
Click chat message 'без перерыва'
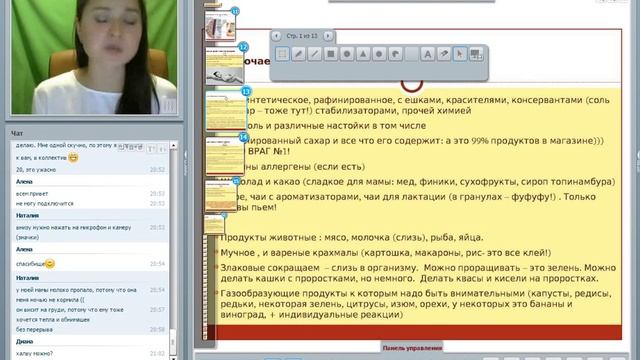tap(34, 329)
